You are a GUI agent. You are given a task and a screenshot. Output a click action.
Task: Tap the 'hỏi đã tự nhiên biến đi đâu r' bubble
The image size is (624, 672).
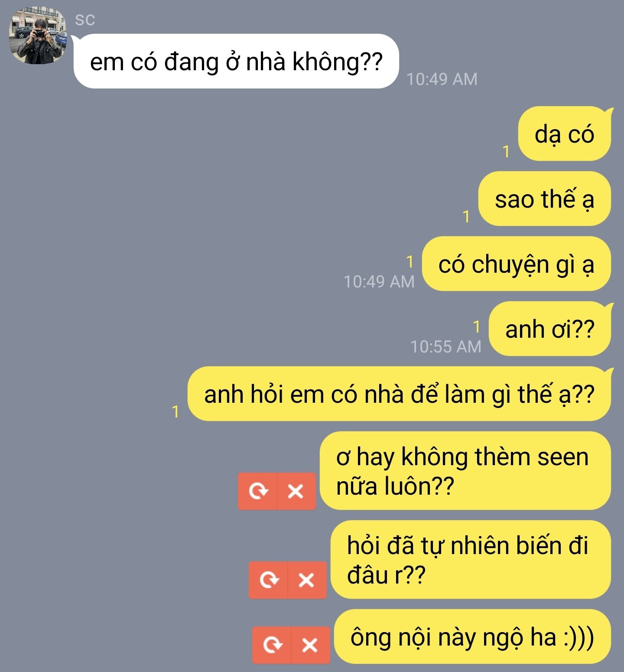471,559
